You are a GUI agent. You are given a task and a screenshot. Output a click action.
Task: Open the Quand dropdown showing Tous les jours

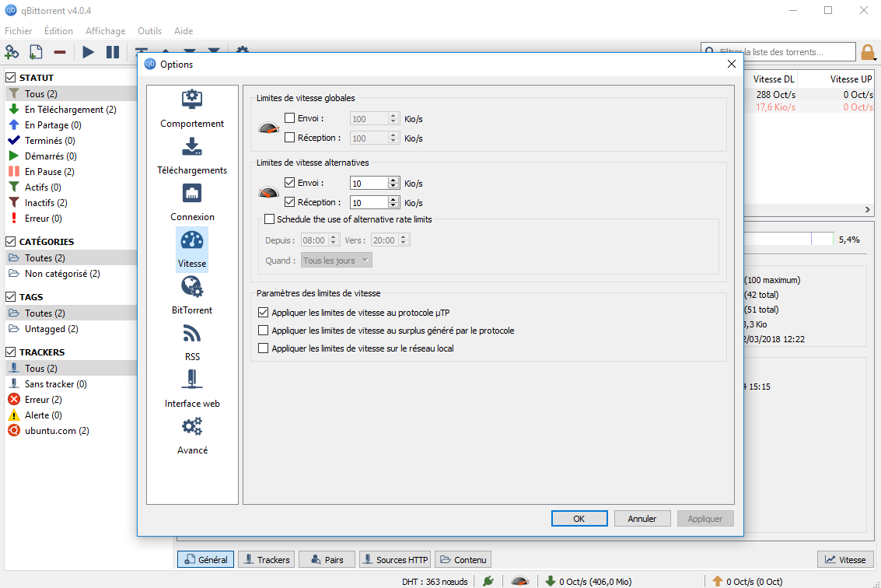(x=336, y=260)
